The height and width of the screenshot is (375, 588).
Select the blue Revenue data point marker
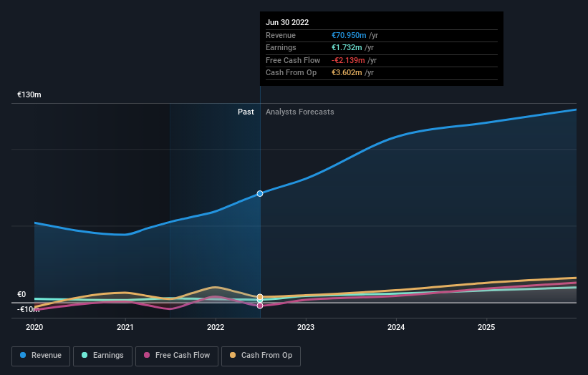point(260,194)
